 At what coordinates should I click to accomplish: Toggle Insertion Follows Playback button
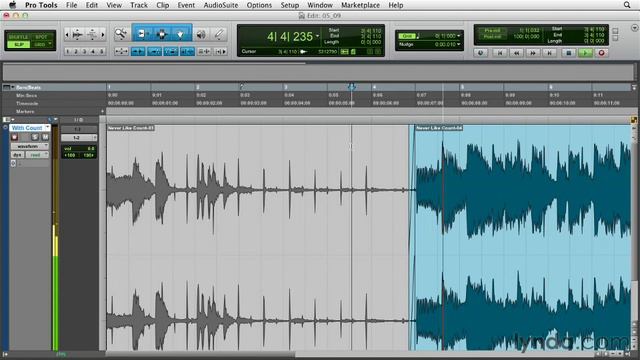click(221, 52)
